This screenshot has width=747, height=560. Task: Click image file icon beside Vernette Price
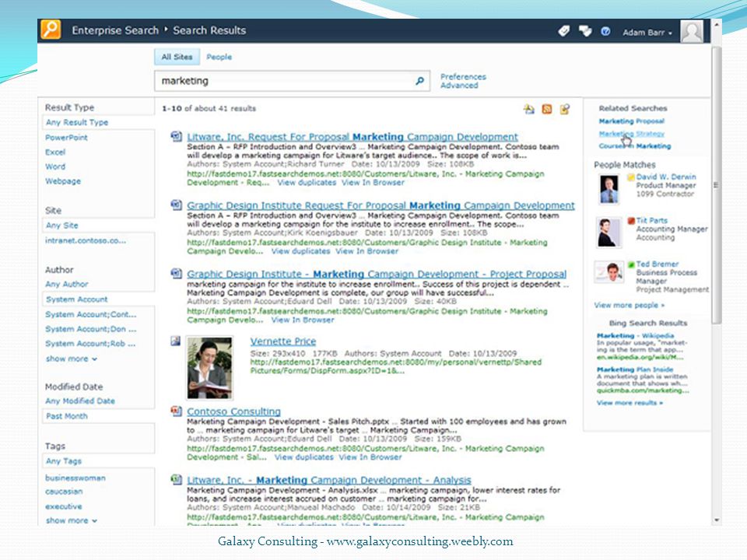click(x=176, y=341)
